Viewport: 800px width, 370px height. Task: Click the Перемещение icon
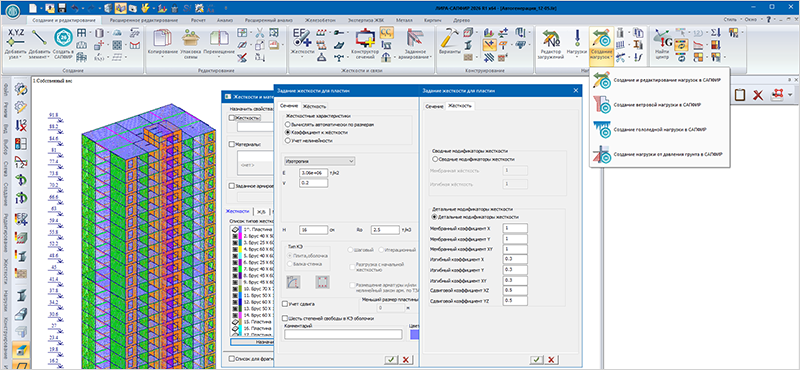pyautogui.click(x=218, y=39)
